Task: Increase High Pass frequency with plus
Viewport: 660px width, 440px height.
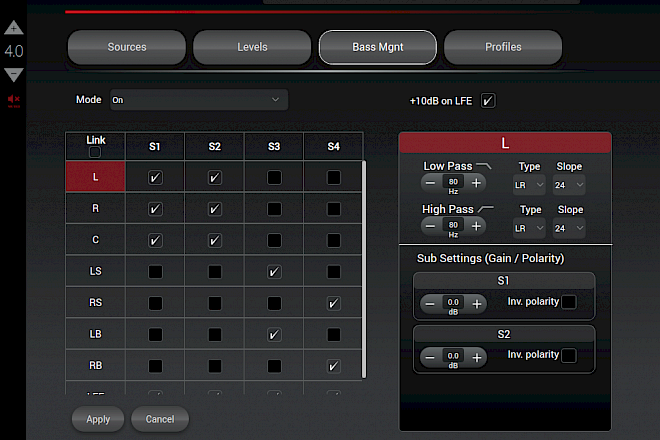Action: [x=476, y=227]
